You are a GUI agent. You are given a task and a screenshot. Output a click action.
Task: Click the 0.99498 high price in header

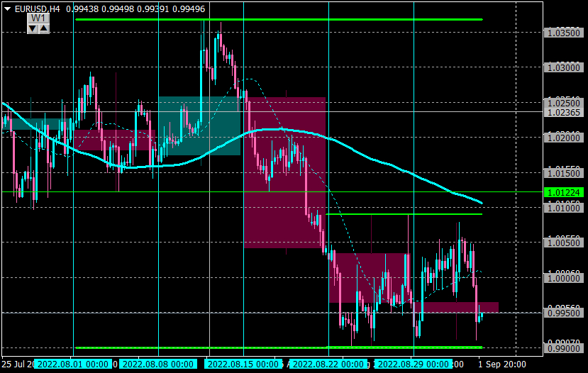(x=118, y=9)
